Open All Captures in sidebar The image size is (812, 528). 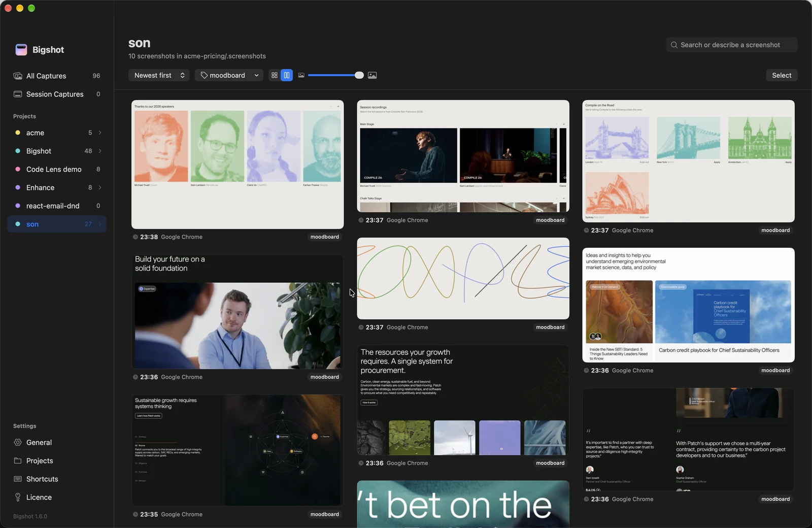coord(57,76)
